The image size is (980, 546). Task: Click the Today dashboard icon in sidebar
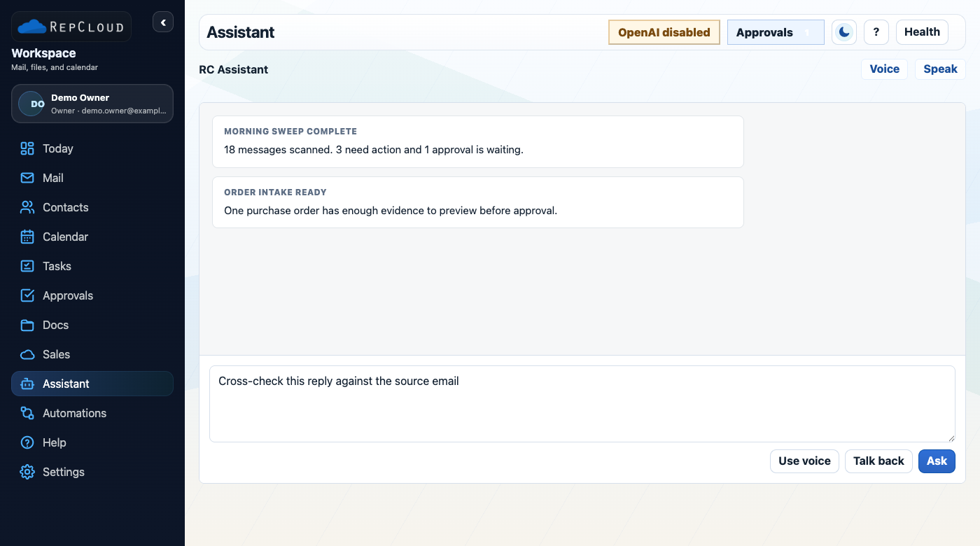(x=27, y=148)
